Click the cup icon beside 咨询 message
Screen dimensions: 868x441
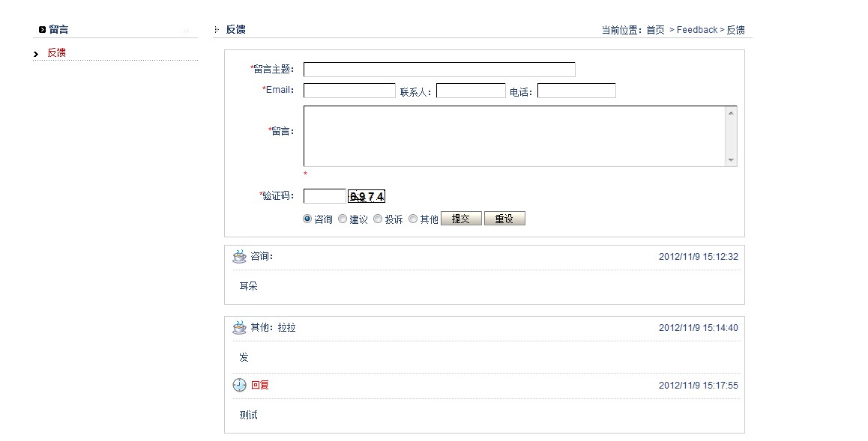239,257
